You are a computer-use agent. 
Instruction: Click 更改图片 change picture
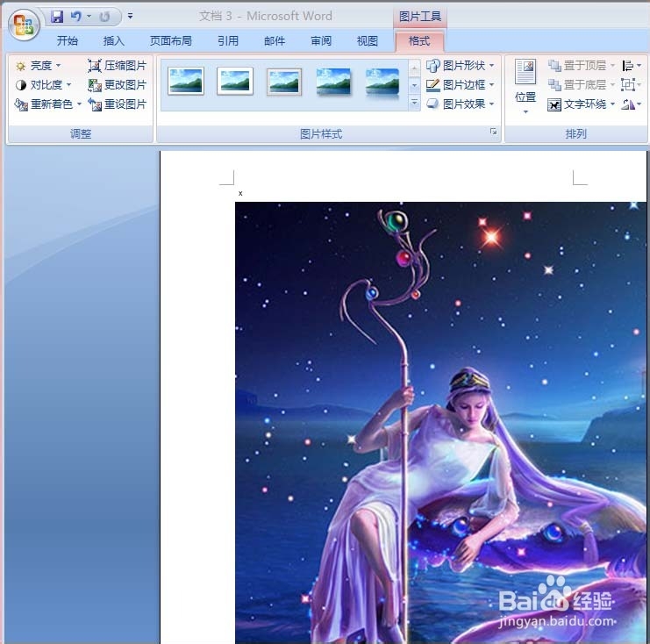(x=118, y=85)
